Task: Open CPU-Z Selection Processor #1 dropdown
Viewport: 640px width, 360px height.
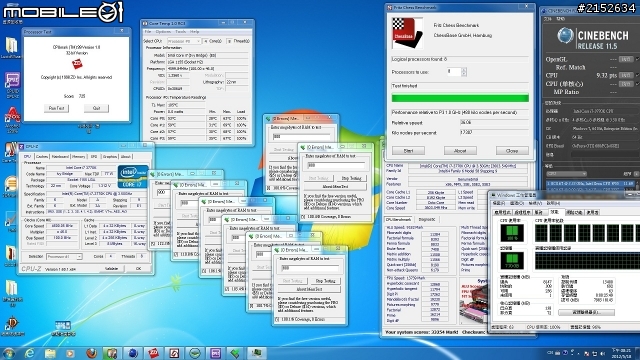Action: pos(64,256)
